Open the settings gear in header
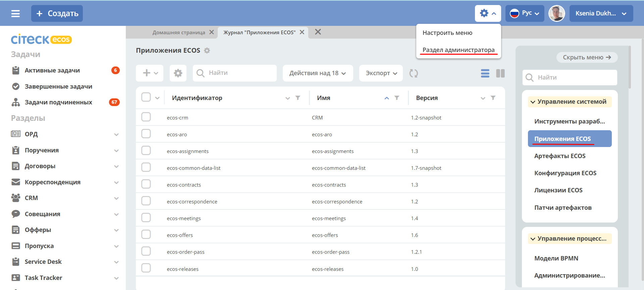Screen dimensions: 644x290 [488, 13]
